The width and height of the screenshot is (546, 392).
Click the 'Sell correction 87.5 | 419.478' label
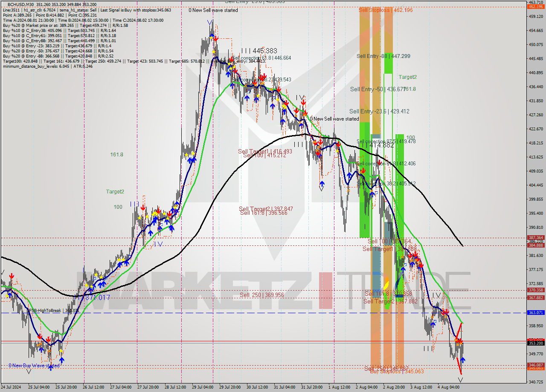(386, 141)
